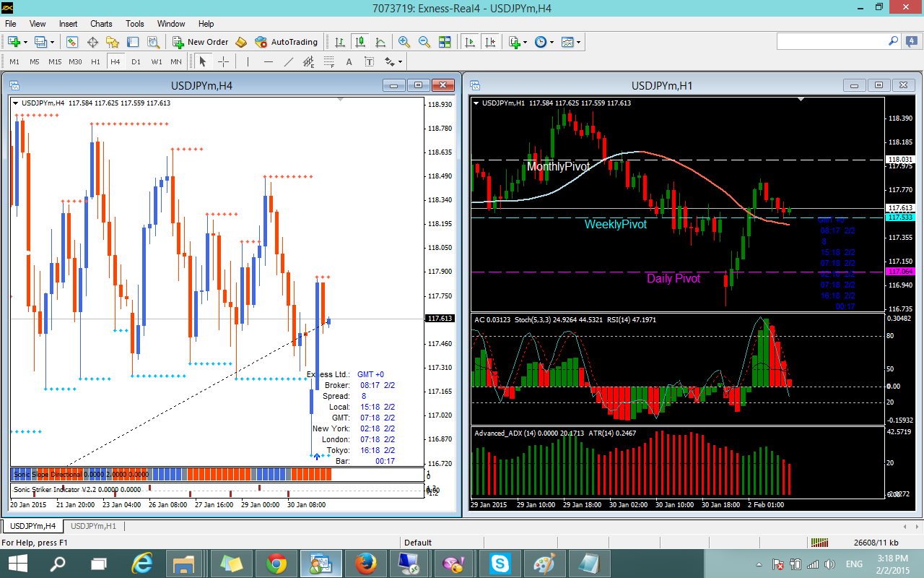Switch to M5 timeframe
This screenshot has width=924, height=578.
coord(35,61)
